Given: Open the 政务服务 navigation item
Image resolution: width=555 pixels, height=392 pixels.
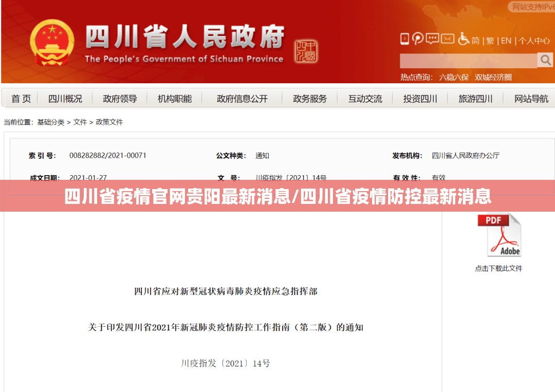Looking at the screenshot, I should coord(310,99).
